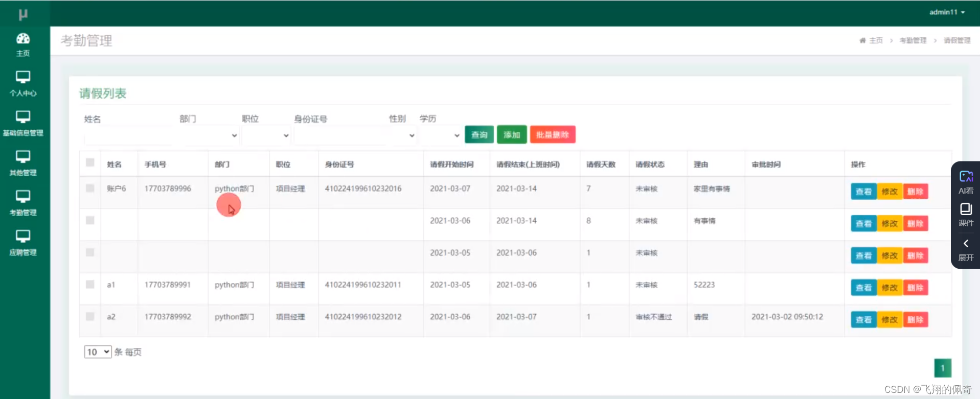Click the 请假开始时间 column header
The height and width of the screenshot is (399, 980).
point(451,165)
